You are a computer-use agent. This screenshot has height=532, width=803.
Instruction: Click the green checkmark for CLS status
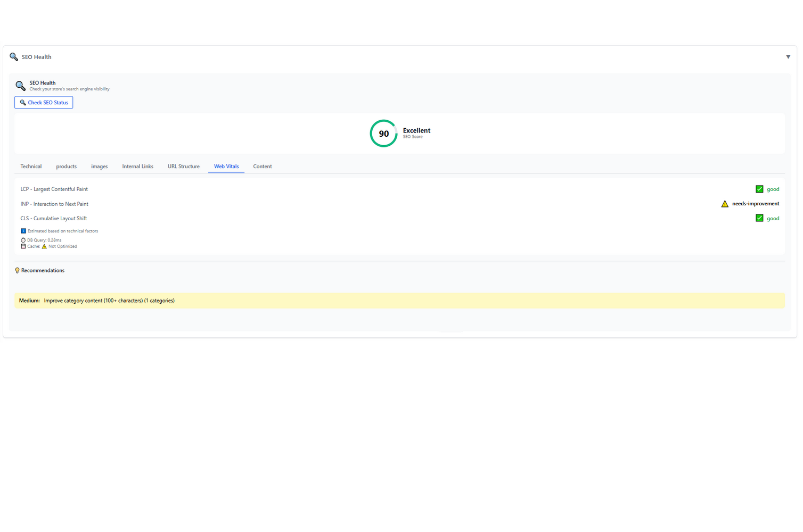(759, 218)
